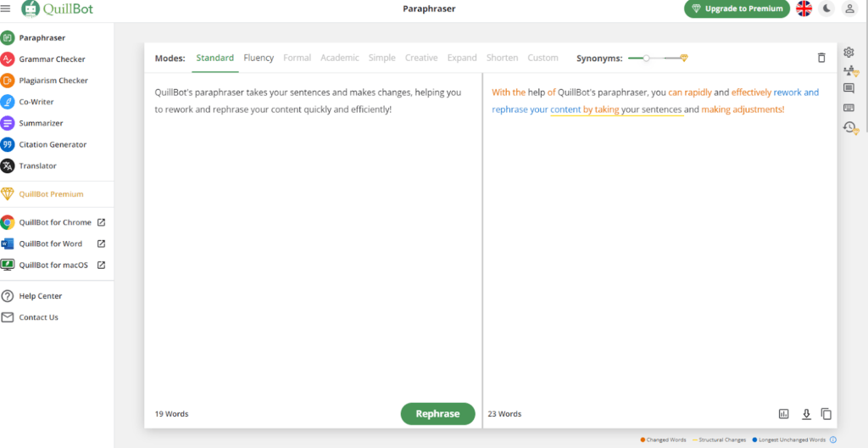Click inside the input text area
Image resolution: width=868 pixels, height=448 pixels.
(314, 238)
